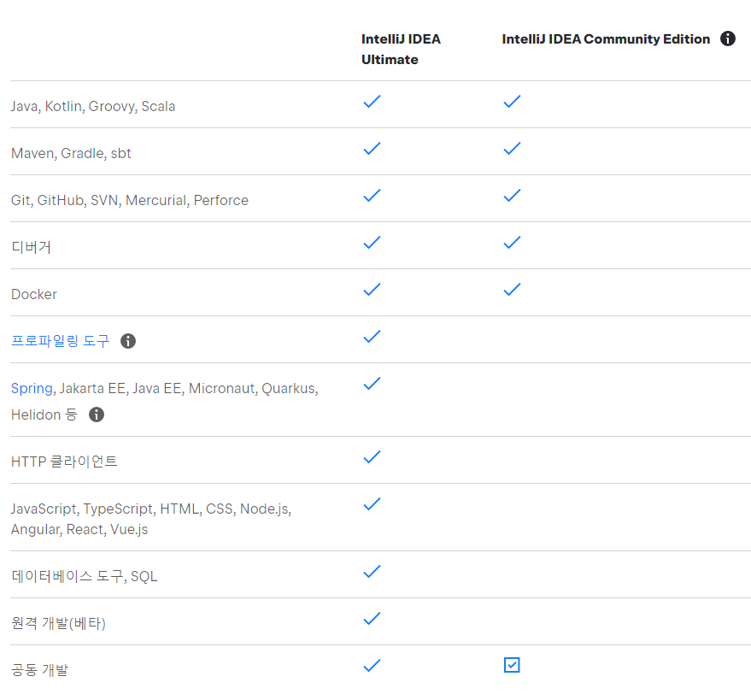Click Community checkmark for Maven, Gradle row

coord(512,149)
